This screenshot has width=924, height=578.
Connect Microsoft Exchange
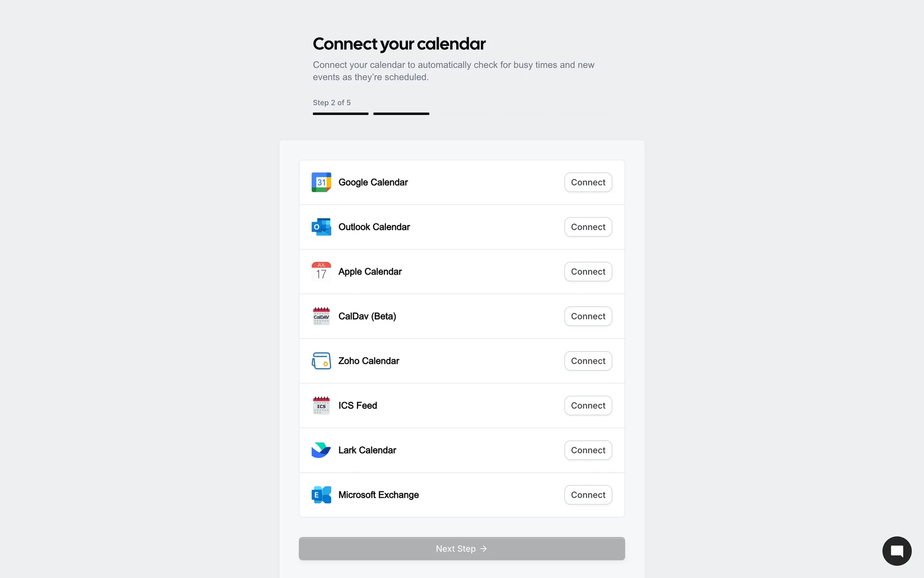(x=588, y=495)
